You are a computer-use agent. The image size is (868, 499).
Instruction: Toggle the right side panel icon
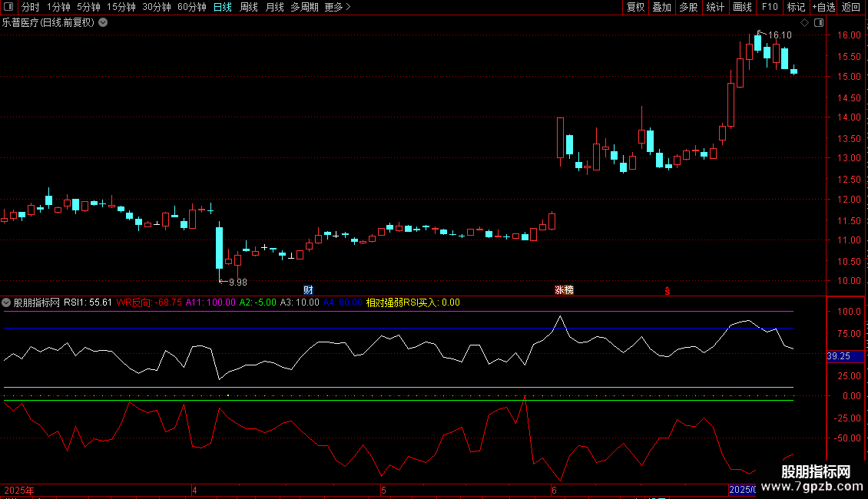pyautogui.click(x=819, y=23)
